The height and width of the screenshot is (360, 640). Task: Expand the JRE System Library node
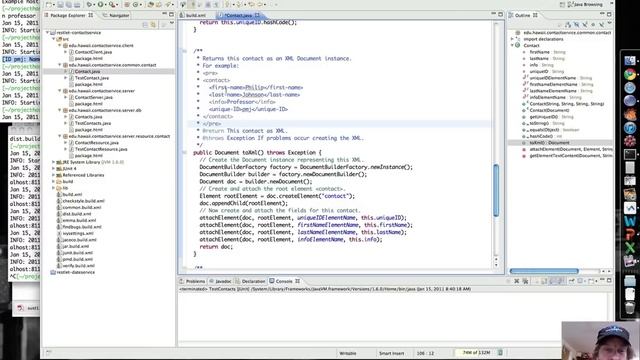tap(53, 162)
